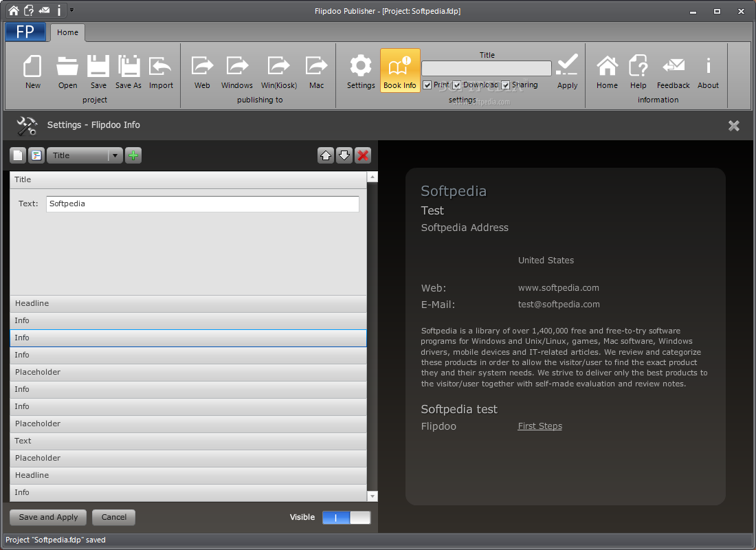Expand the first Placeholder row
Screen dimensions: 756x550
tap(188, 372)
